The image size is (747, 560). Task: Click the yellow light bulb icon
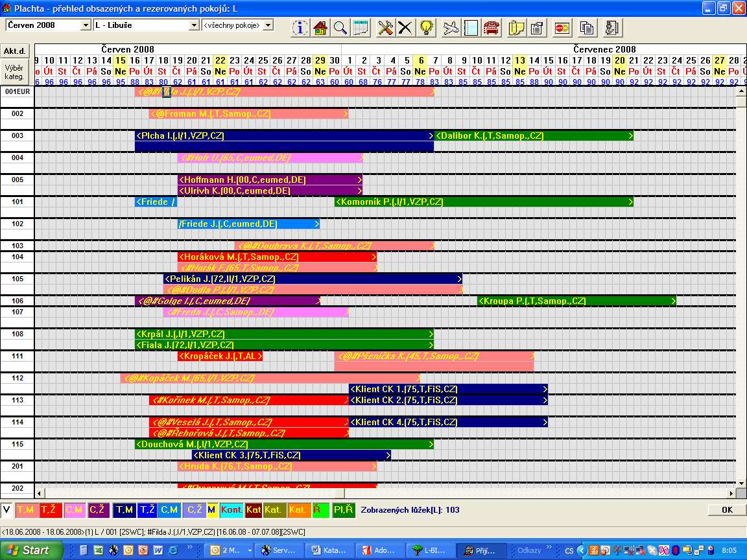(x=427, y=28)
